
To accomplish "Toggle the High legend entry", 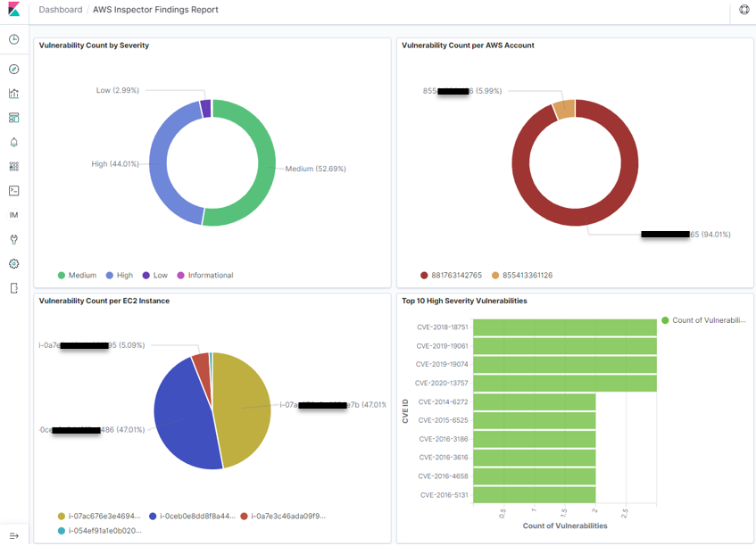I will point(120,275).
